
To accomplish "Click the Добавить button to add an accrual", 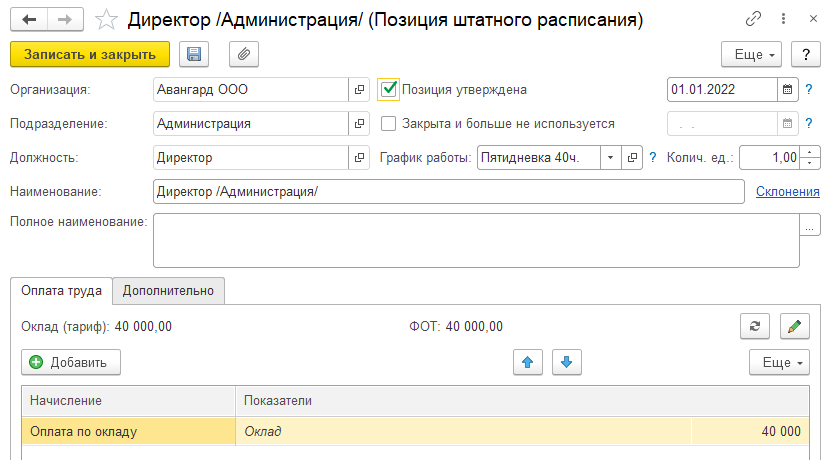I will (71, 362).
